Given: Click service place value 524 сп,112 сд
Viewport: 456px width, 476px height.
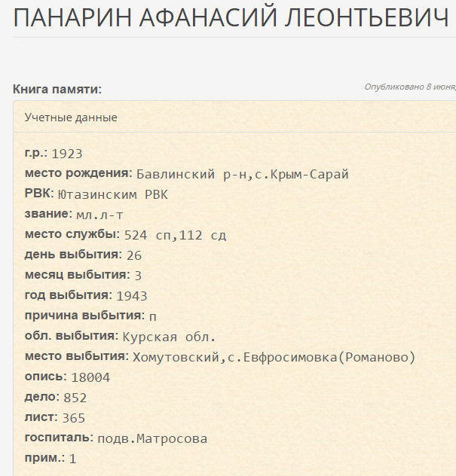Looking at the screenshot, I should (x=175, y=235).
